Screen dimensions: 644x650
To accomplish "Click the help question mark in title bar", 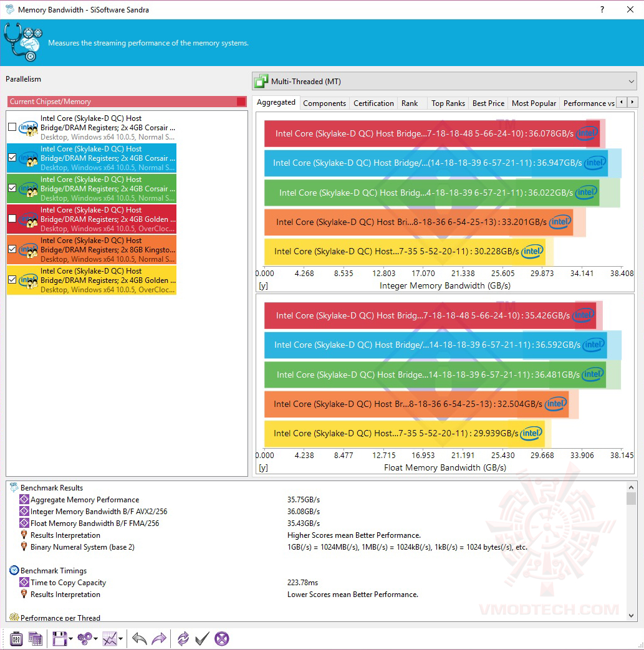I will tap(602, 9).
